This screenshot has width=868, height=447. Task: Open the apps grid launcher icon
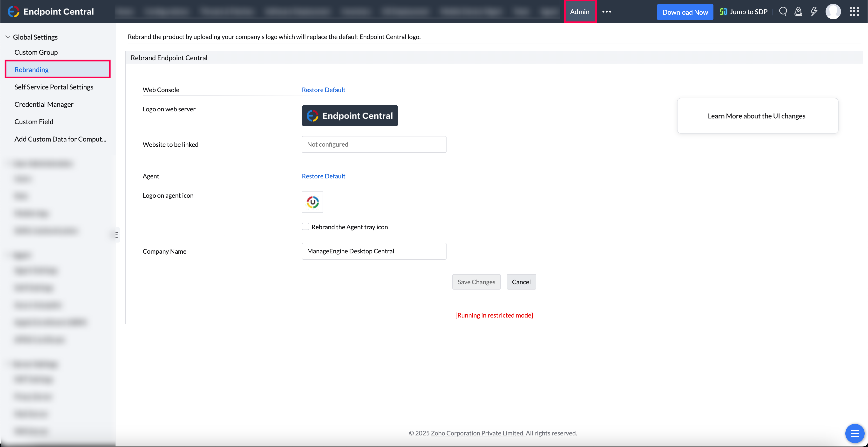pos(854,12)
